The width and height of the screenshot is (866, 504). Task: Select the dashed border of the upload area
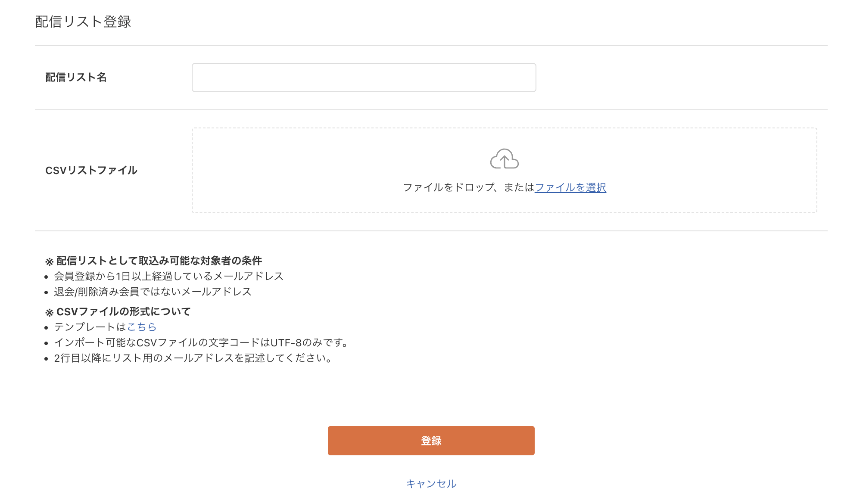point(504,128)
